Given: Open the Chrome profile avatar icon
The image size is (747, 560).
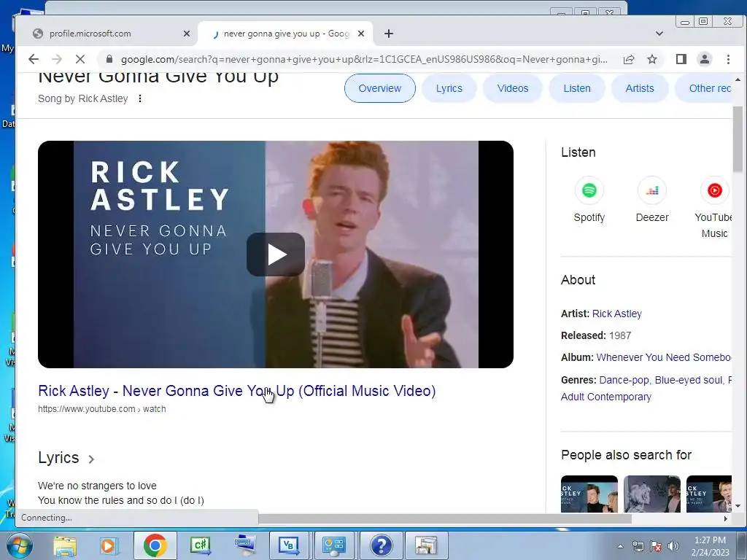Looking at the screenshot, I should [704, 59].
